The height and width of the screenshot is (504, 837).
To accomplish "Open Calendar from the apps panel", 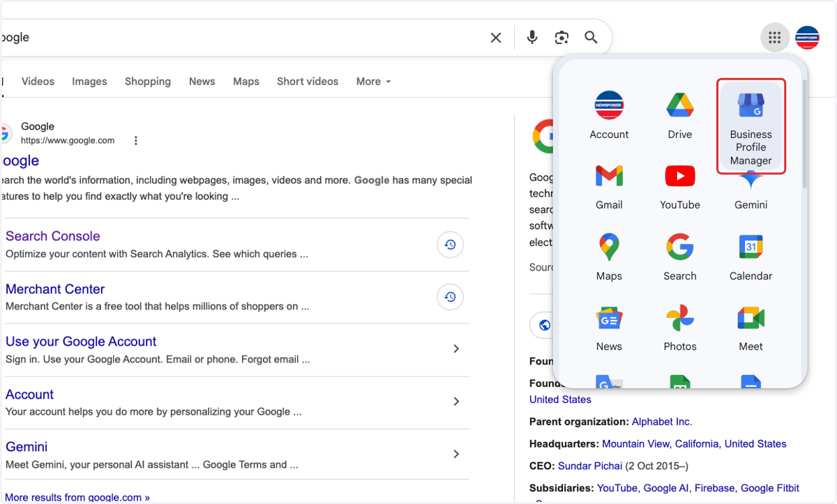I will click(x=751, y=258).
